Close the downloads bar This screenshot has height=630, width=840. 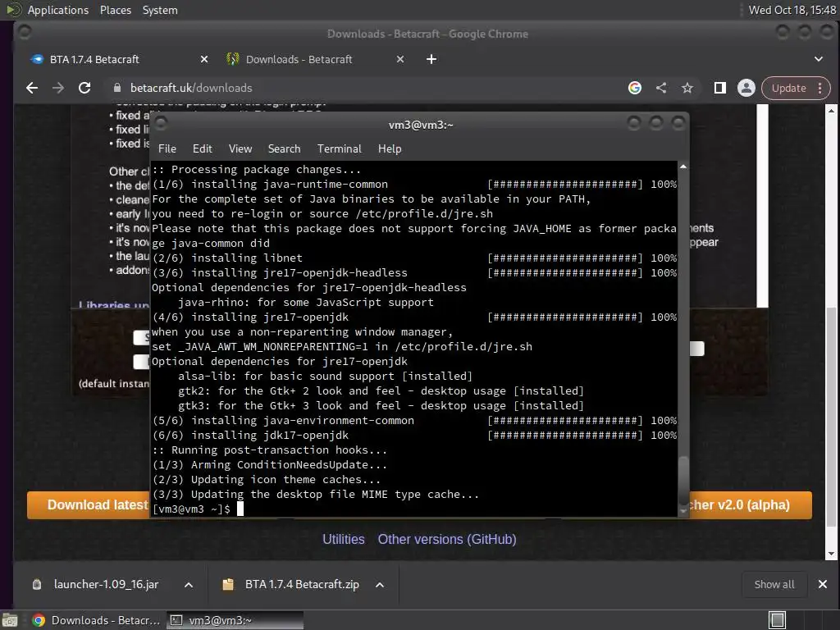pyautogui.click(x=823, y=584)
